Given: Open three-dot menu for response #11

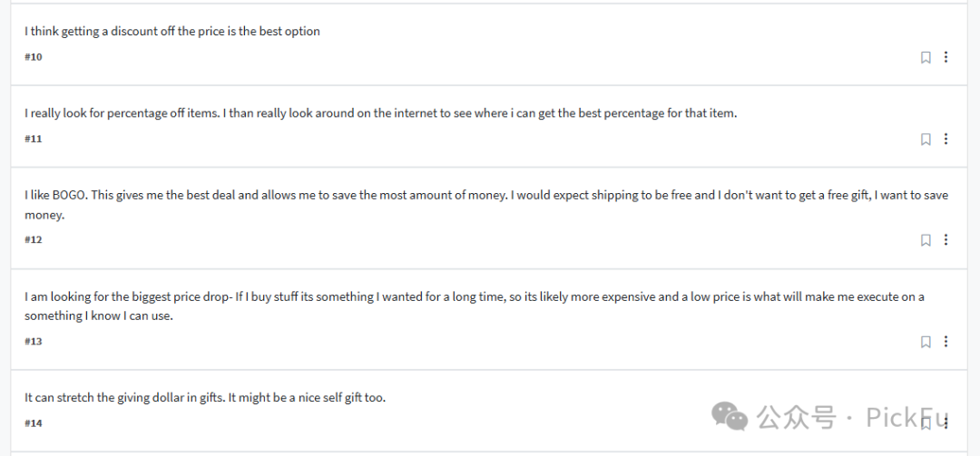Looking at the screenshot, I should click(x=946, y=139).
